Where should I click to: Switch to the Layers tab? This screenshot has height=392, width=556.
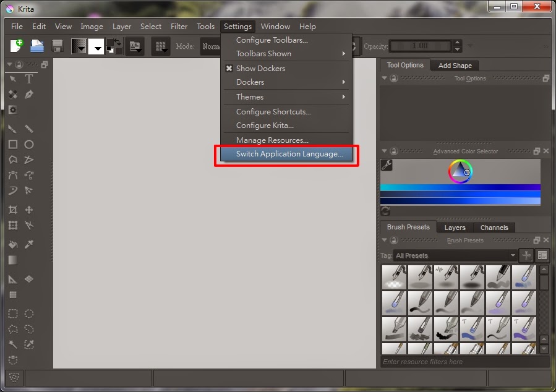[x=455, y=228]
